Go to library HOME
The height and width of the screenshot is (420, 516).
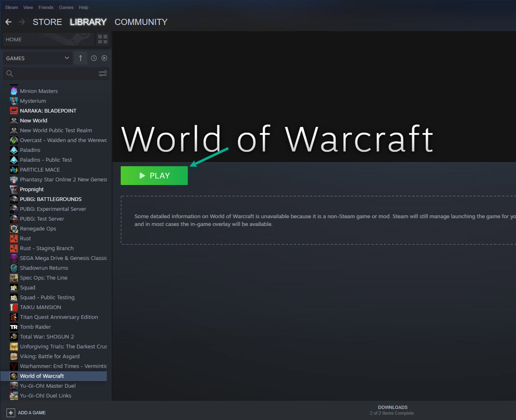(x=48, y=39)
